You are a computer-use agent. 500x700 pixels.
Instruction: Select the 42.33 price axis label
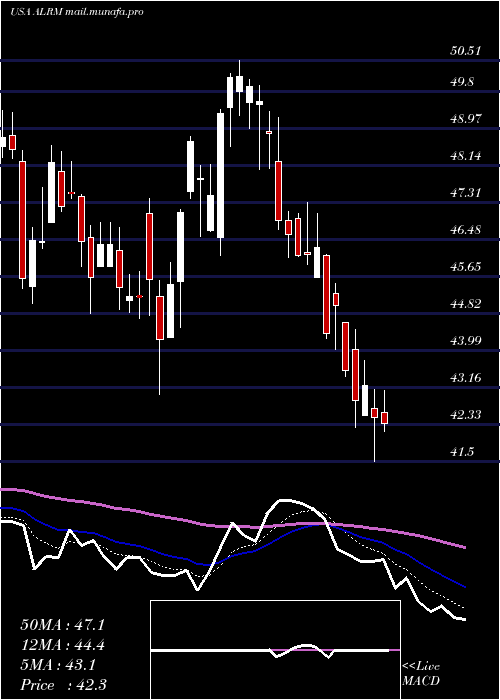466,415
